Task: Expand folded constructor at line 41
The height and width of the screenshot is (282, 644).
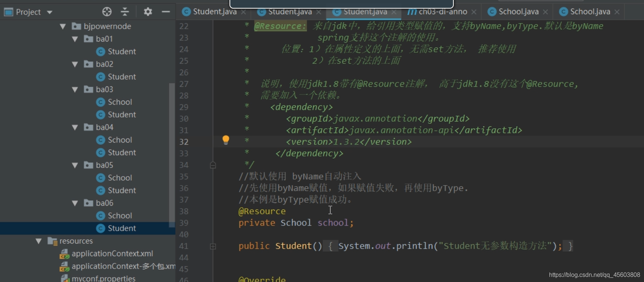Action: click(213, 246)
